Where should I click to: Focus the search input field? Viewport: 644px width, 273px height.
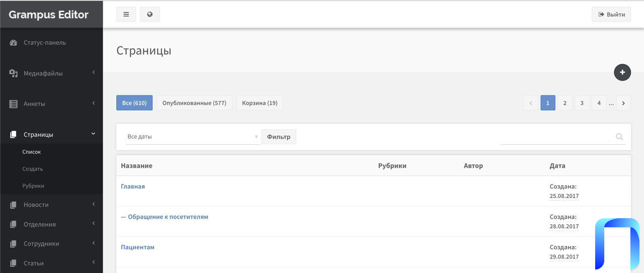pyautogui.click(x=557, y=137)
